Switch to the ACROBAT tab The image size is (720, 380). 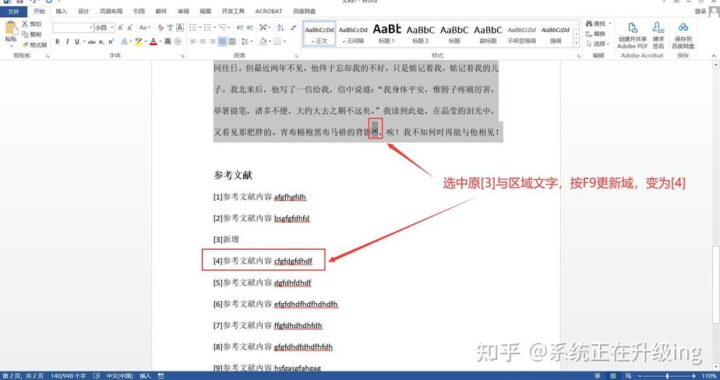tap(269, 11)
